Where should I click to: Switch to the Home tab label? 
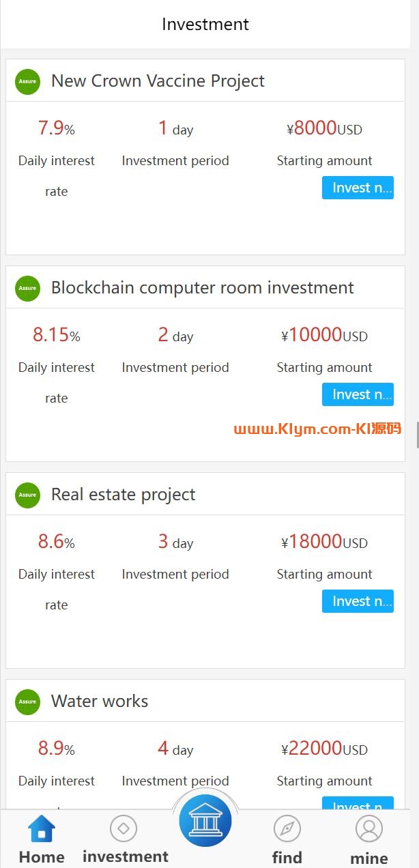click(x=42, y=857)
